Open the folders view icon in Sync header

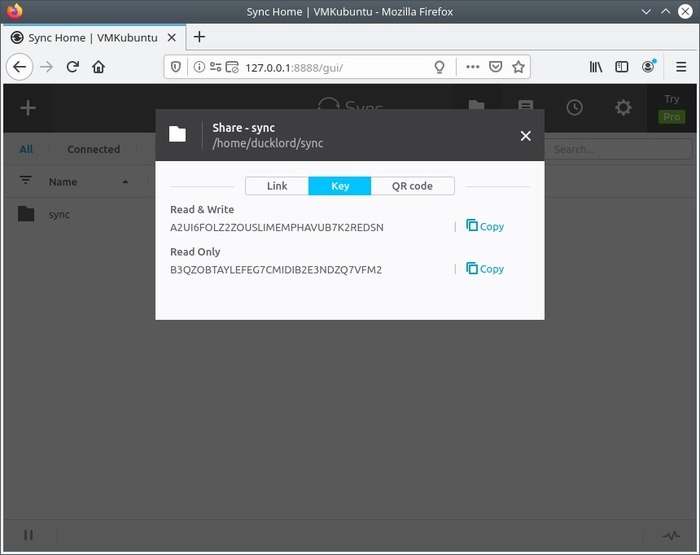476,104
